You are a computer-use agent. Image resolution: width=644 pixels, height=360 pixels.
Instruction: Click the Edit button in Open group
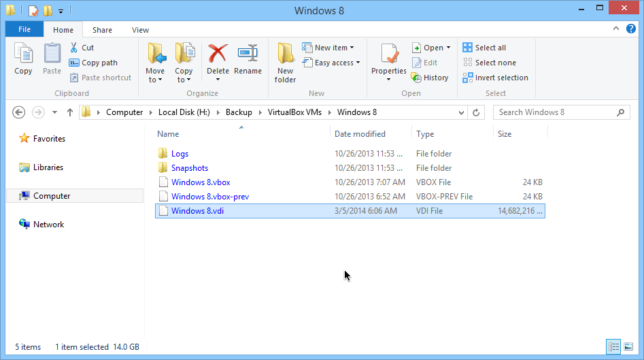coord(425,63)
